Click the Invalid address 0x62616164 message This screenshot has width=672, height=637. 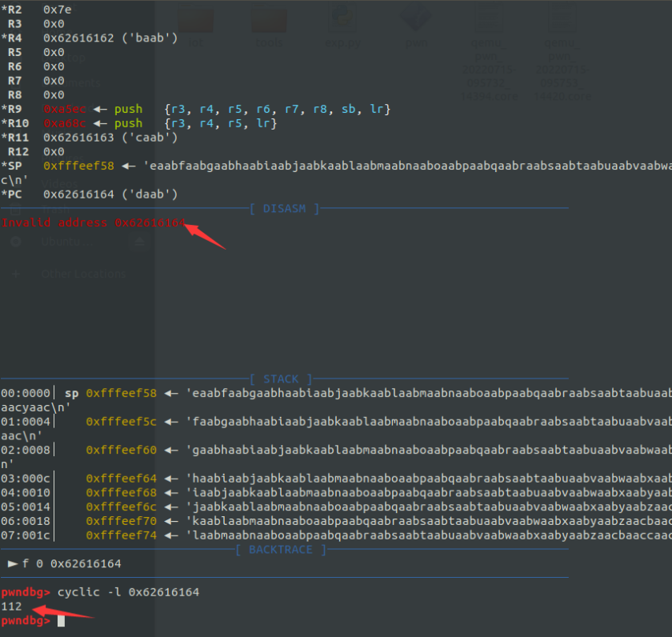[93, 222]
